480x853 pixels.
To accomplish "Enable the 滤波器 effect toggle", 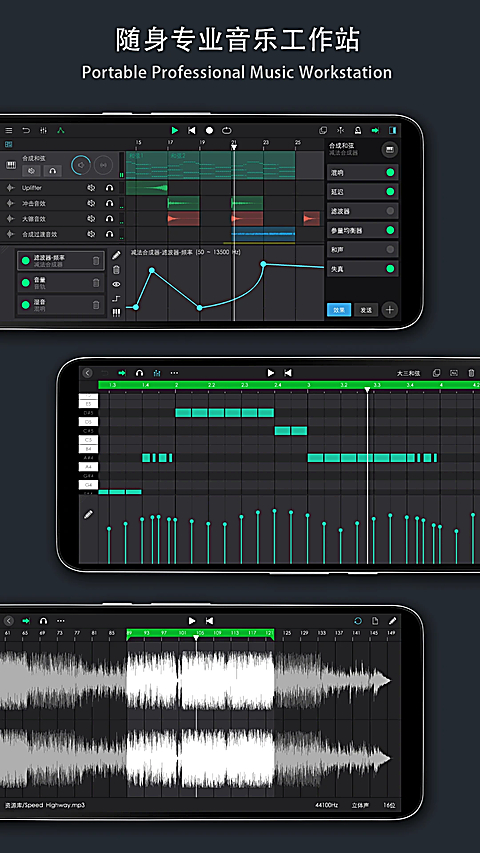I will [390, 211].
